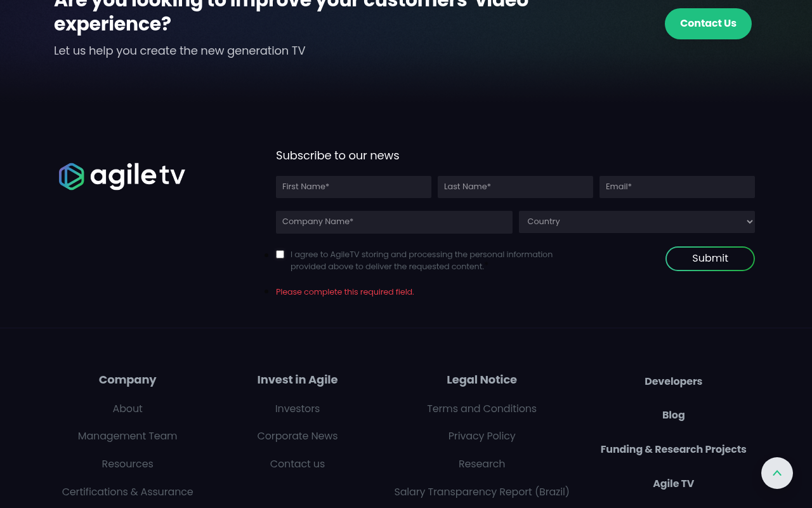Read the Terms and Conditions
Screen dimensions: 812x508
coord(481,408)
